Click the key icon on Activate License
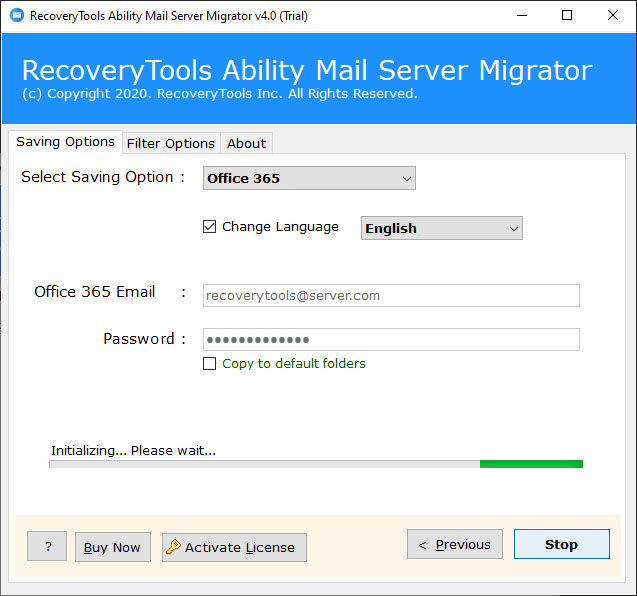Viewport: 637px width, 596px height. tap(173, 547)
